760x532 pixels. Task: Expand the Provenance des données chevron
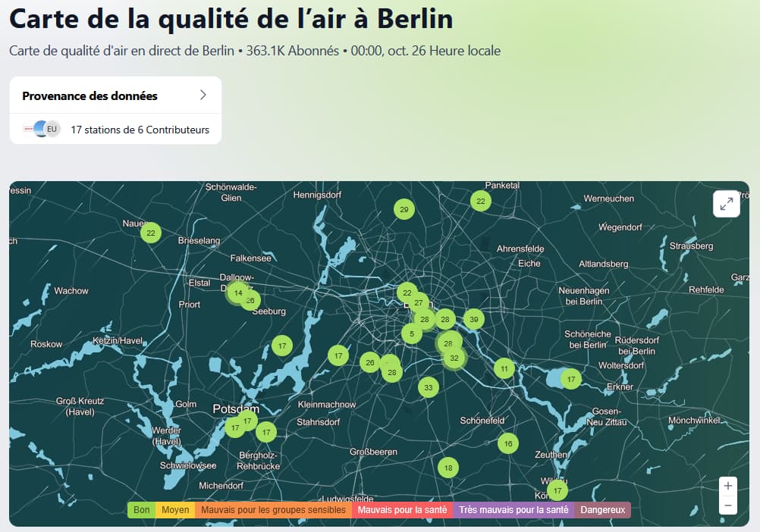203,95
